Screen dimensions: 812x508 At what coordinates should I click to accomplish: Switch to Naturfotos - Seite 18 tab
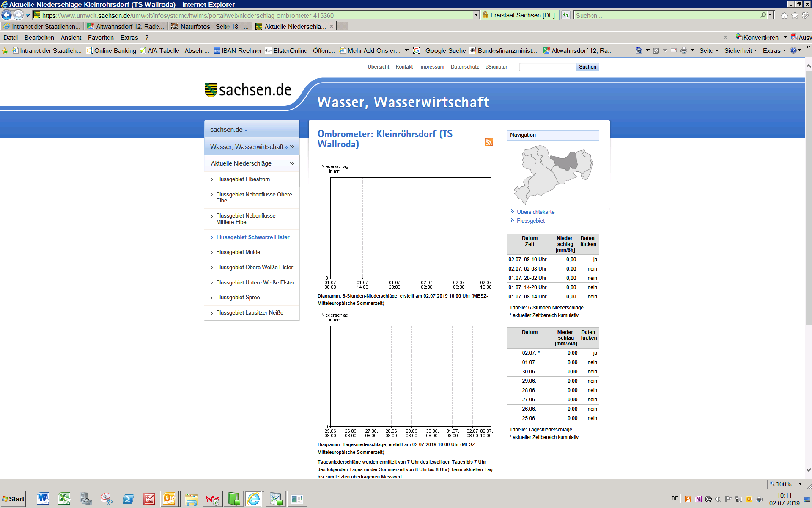click(209, 26)
